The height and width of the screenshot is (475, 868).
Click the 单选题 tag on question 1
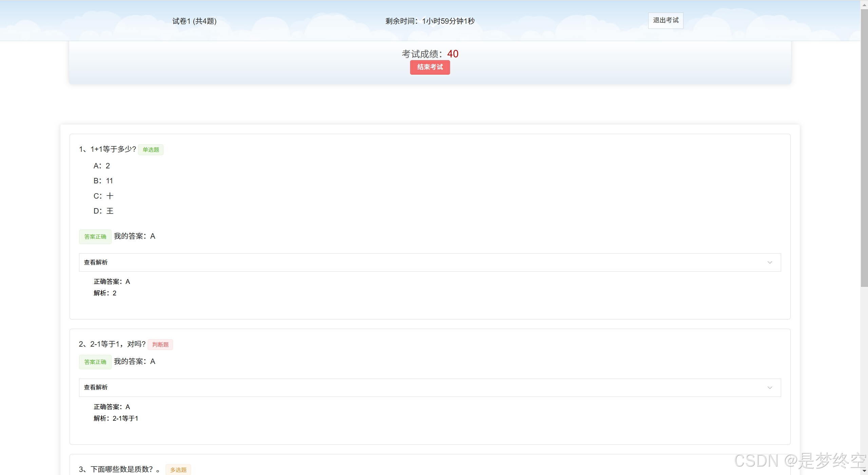(x=151, y=150)
